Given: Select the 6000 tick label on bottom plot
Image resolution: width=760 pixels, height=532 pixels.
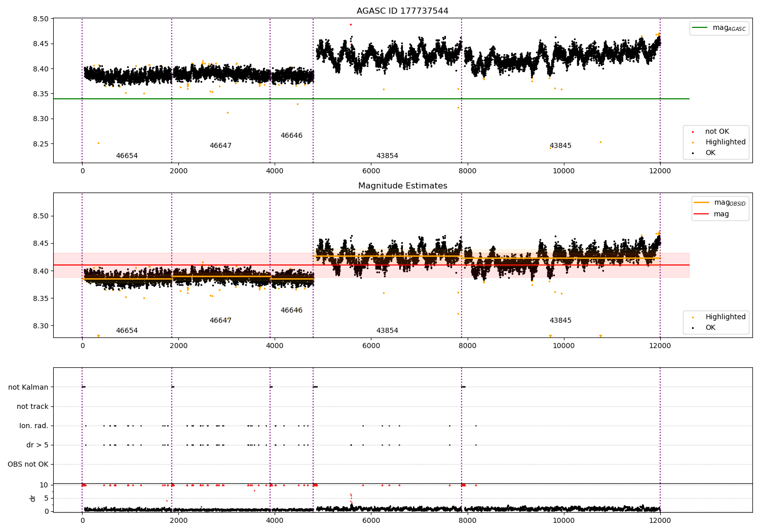Looking at the screenshot, I should pyautogui.click(x=371, y=520).
